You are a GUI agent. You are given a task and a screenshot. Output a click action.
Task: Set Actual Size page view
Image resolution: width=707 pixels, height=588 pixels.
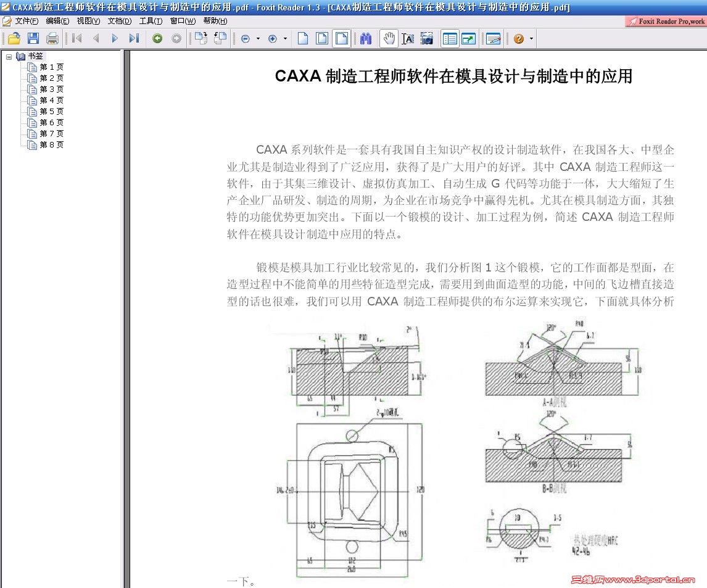[x=303, y=39]
